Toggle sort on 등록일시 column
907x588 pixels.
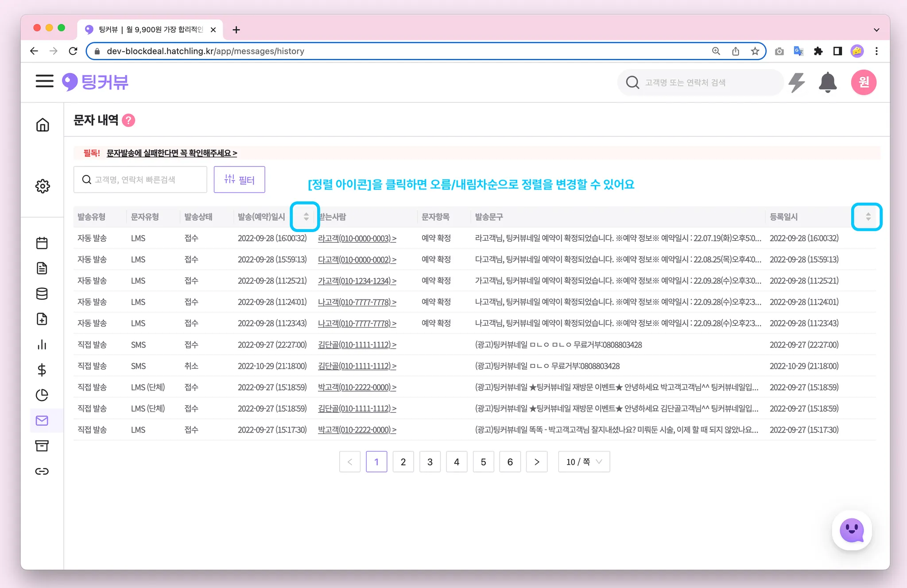[868, 217]
